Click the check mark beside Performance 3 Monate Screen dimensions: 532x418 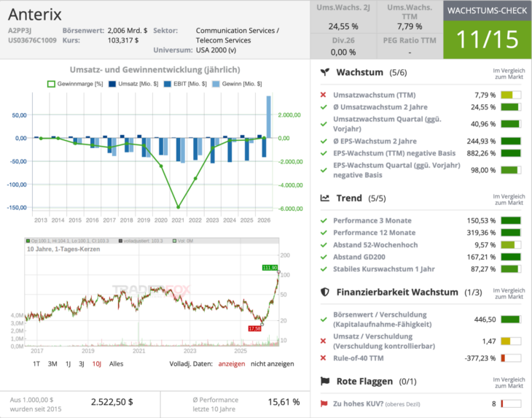pos(324,220)
